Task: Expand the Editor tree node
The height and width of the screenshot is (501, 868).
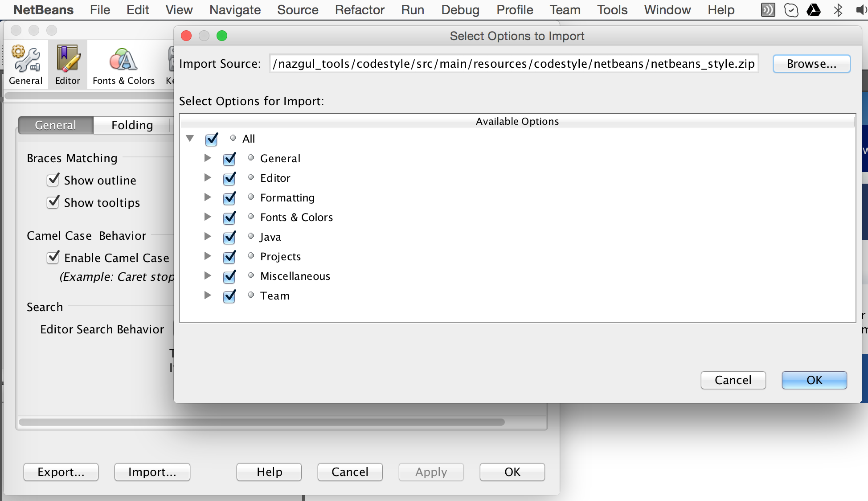Action: point(208,177)
